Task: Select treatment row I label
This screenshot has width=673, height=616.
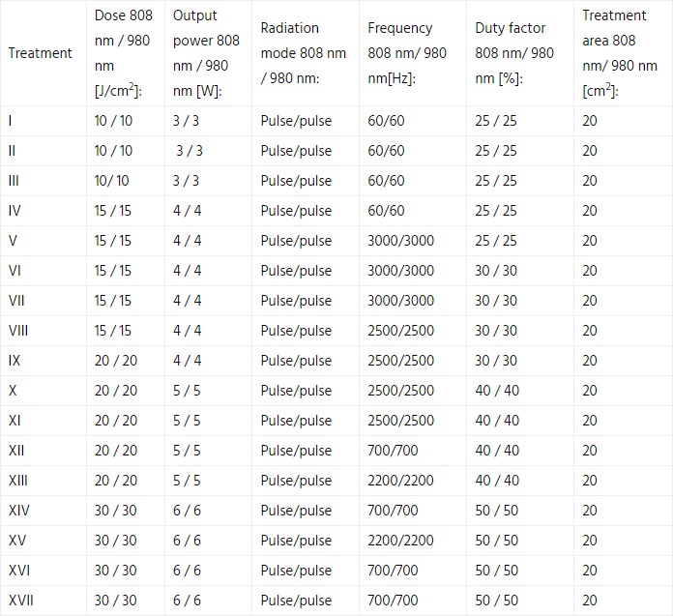Action: (11, 121)
